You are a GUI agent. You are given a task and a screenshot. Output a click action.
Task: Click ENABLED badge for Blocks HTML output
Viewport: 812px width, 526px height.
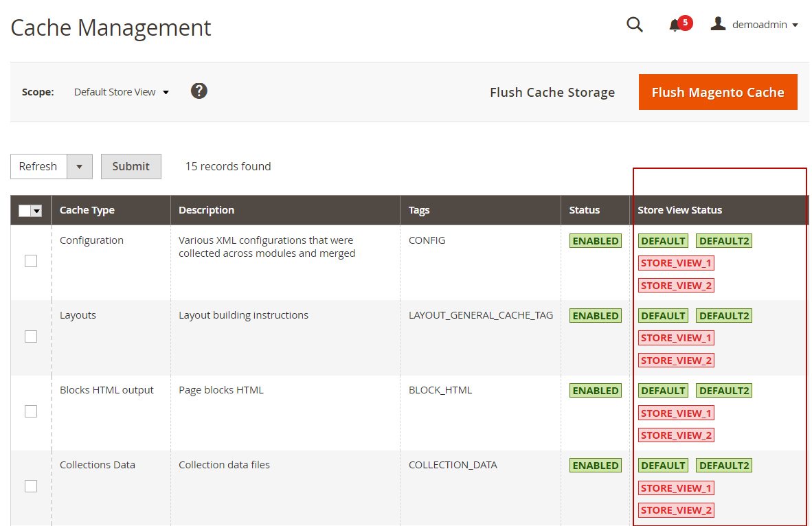click(x=596, y=391)
